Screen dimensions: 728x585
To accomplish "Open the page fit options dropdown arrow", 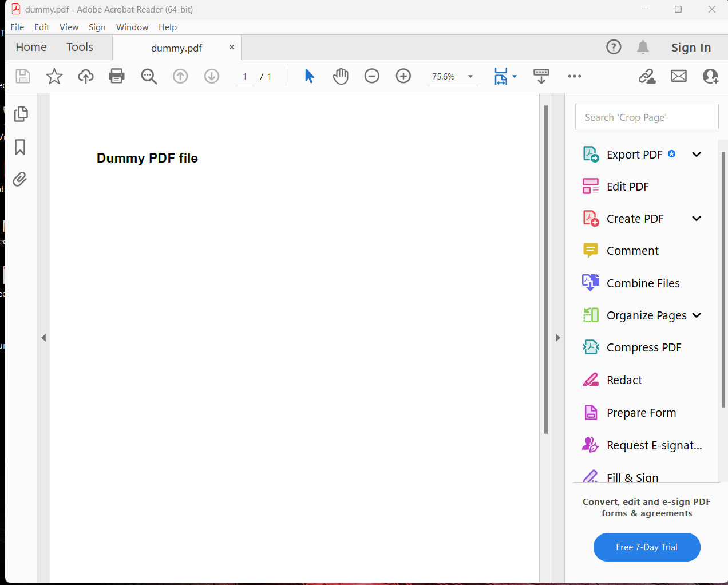I will (x=515, y=77).
